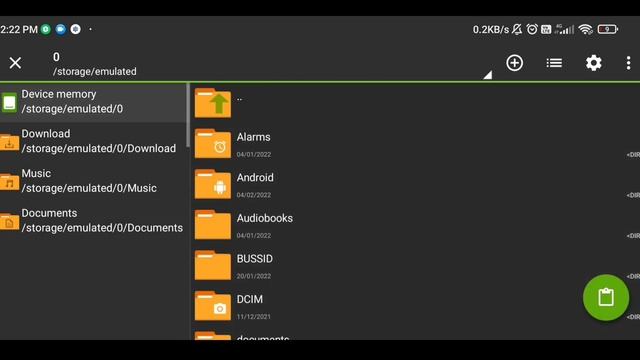
Task: Open Download shortcut in the sidebar
Action: pyautogui.click(x=93, y=141)
